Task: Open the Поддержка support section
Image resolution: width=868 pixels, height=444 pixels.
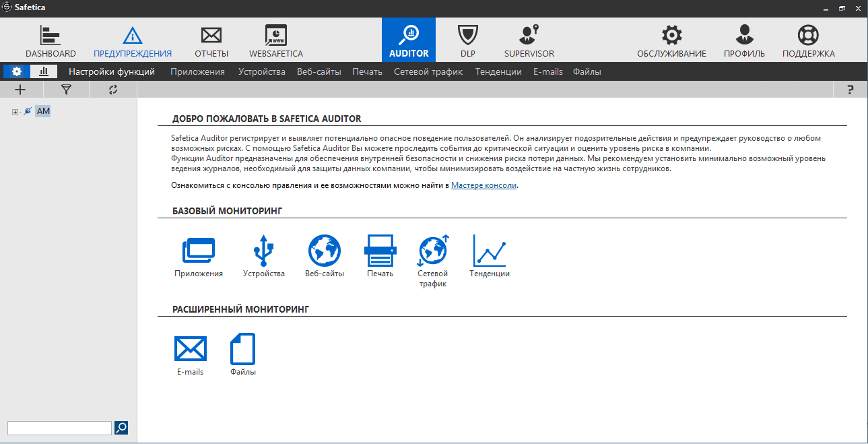Action: pyautogui.click(x=808, y=40)
